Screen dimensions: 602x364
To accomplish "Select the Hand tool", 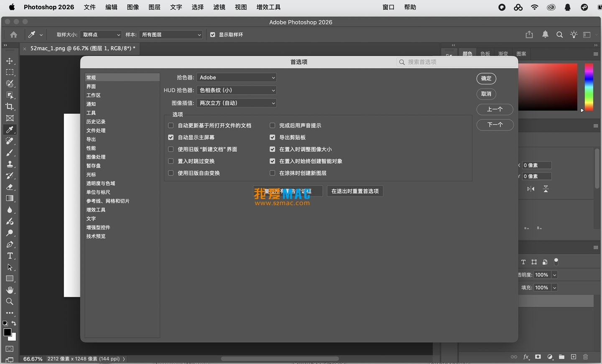I will [10, 290].
